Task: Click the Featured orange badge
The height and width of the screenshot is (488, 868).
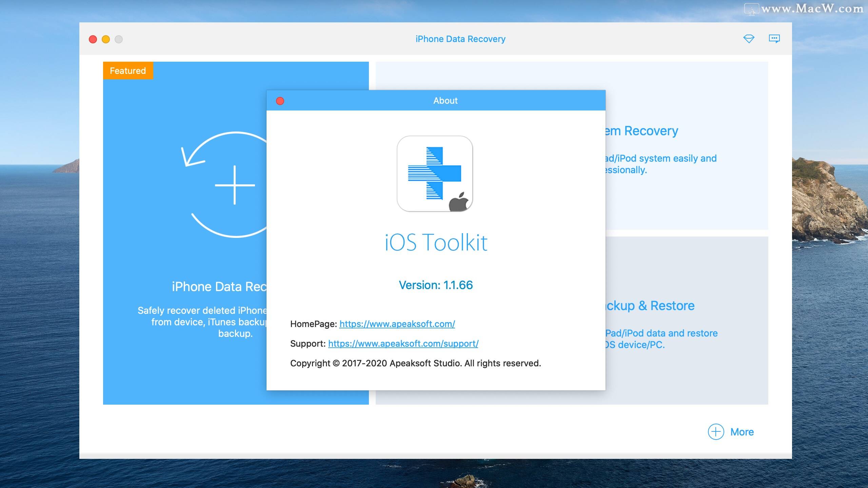Action: 128,70
